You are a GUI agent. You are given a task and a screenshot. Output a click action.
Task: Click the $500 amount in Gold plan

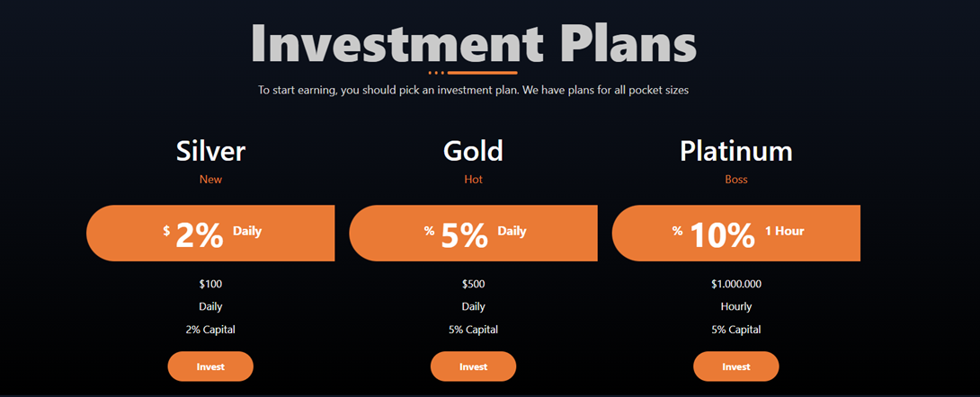[473, 285]
